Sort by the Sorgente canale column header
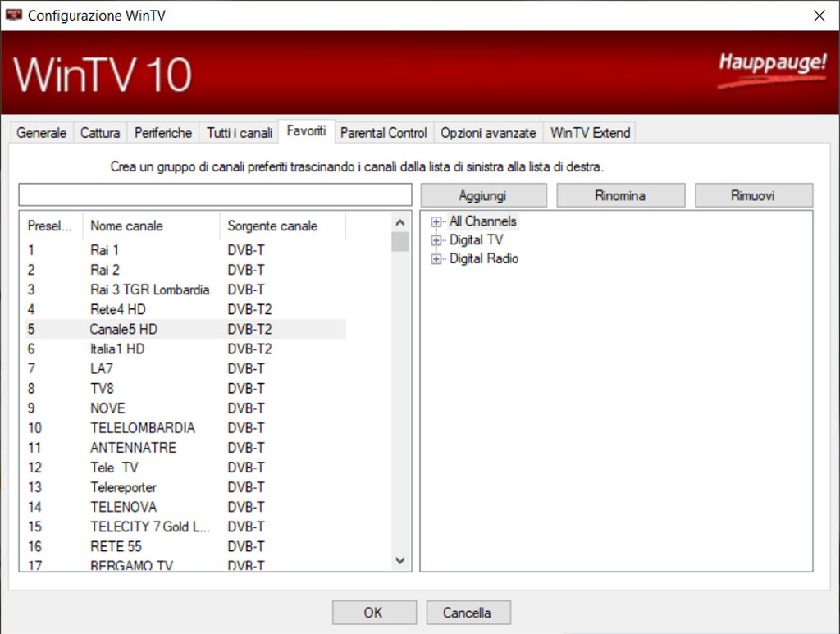The image size is (840, 634). pos(283,226)
